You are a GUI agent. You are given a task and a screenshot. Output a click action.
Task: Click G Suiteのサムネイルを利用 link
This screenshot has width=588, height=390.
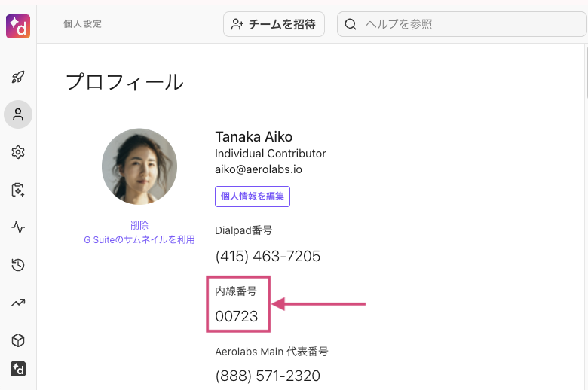pos(139,239)
